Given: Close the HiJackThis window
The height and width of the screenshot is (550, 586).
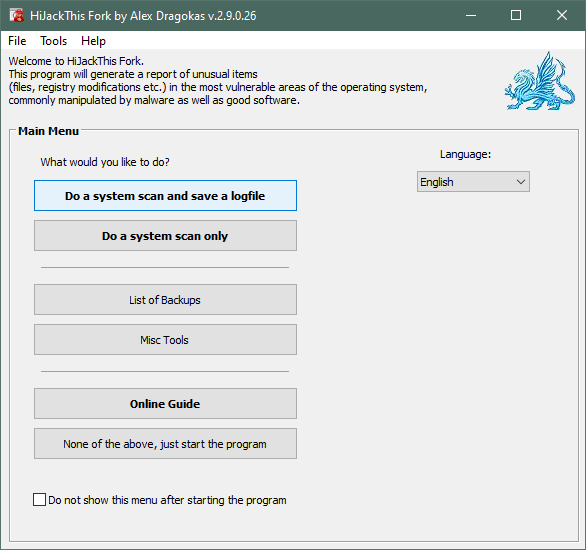Looking at the screenshot, I should pos(562,15).
